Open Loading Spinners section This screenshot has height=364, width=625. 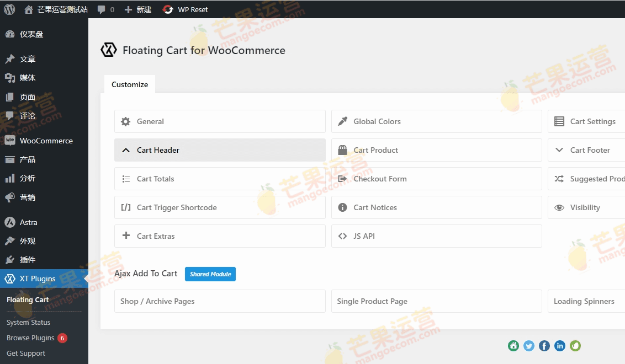pyautogui.click(x=586, y=302)
